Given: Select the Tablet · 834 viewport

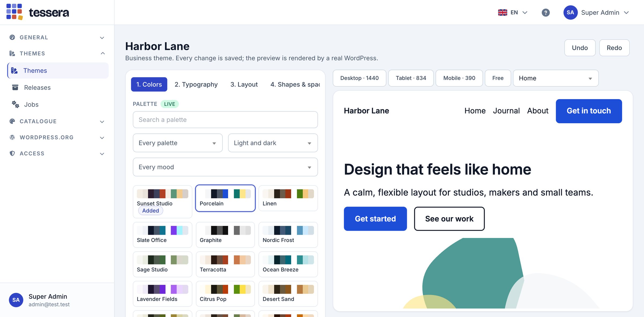Looking at the screenshot, I should (411, 78).
